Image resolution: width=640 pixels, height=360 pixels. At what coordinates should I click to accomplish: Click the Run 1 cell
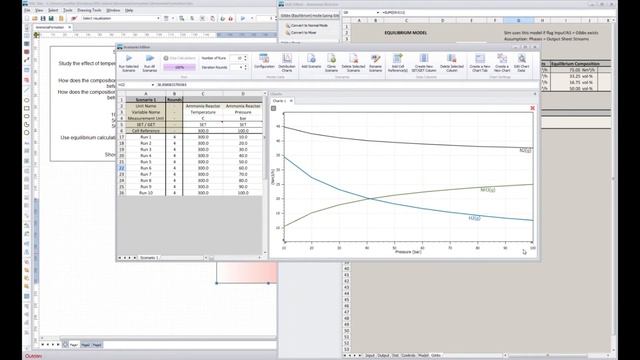tap(146, 137)
